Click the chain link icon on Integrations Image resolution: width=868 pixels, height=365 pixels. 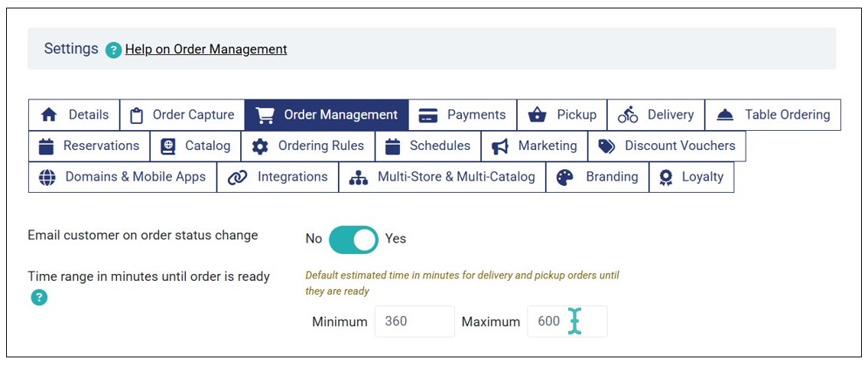pyautogui.click(x=238, y=178)
